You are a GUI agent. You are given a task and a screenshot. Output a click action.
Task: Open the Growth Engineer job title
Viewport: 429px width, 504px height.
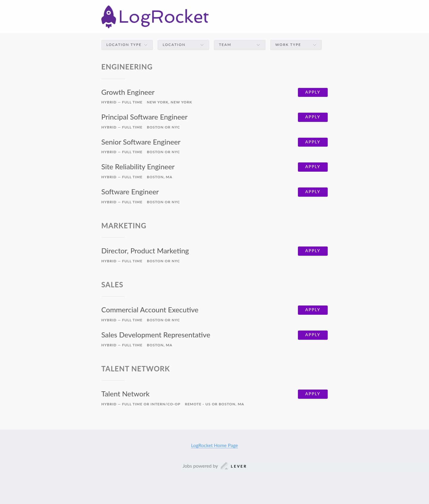click(x=128, y=92)
